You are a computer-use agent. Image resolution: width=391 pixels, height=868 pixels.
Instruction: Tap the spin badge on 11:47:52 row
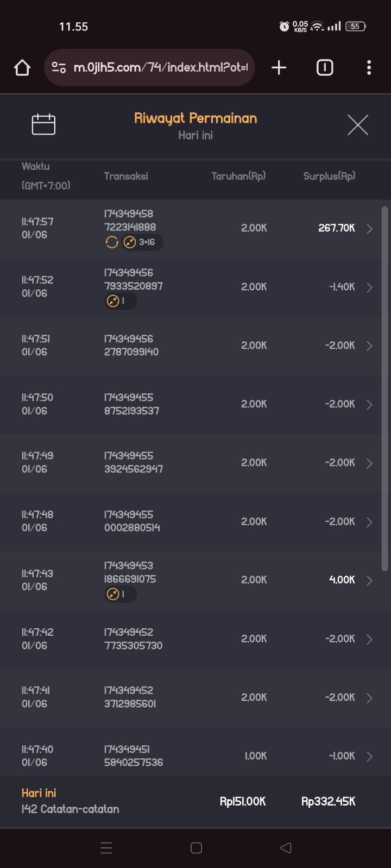pyautogui.click(x=119, y=301)
